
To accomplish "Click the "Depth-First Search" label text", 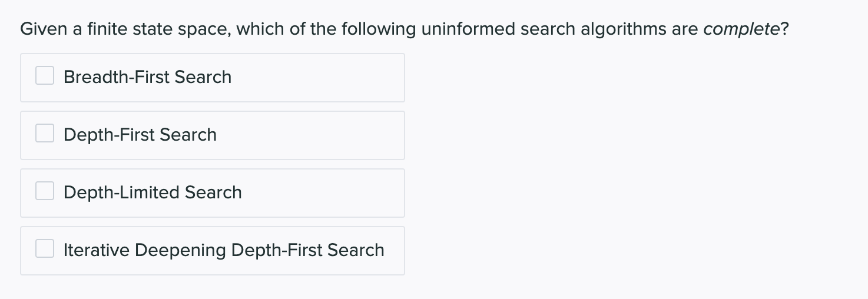I will tap(140, 135).
